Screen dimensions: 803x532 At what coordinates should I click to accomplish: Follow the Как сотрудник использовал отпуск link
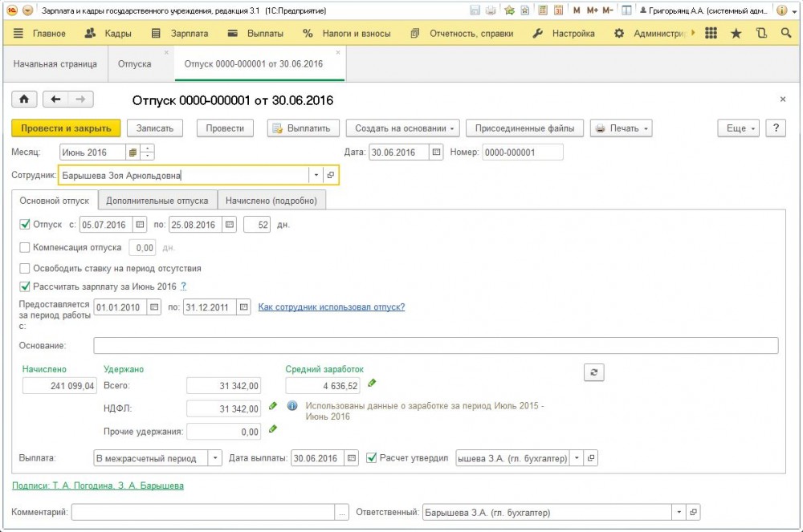click(x=331, y=307)
